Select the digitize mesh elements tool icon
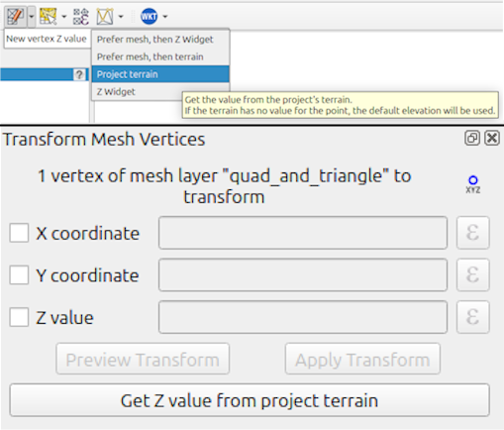504x430 pixels. coord(16,17)
